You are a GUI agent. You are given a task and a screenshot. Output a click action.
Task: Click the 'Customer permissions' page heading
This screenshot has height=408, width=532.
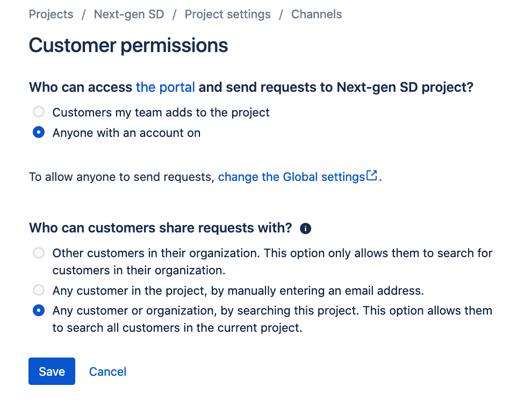(x=128, y=46)
